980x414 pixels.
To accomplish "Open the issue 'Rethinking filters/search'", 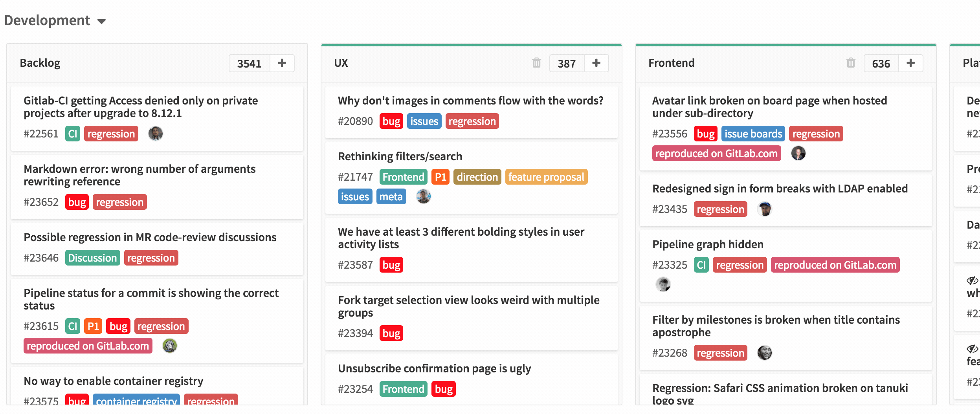I will click(x=400, y=156).
